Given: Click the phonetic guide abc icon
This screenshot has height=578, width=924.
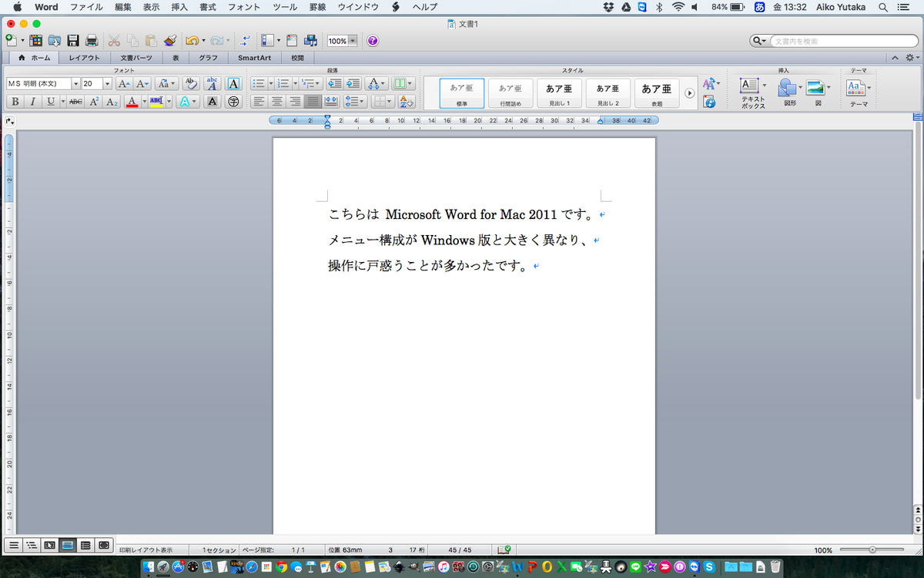Looking at the screenshot, I should click(x=213, y=83).
